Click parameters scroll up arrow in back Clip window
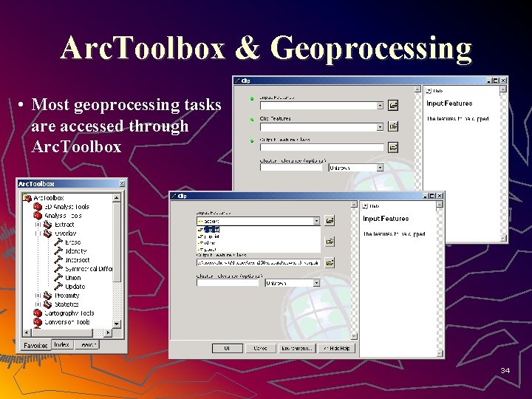Viewport: 532px width, 399px height. pyautogui.click(x=417, y=89)
